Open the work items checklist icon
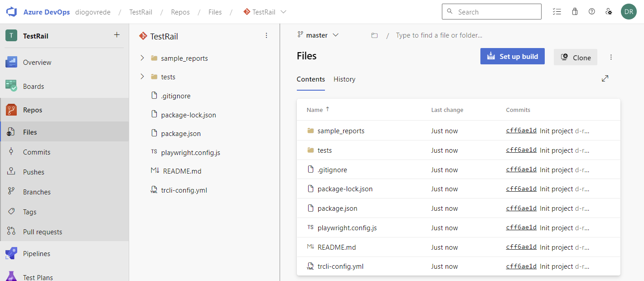This screenshot has width=644, height=281. point(557,12)
